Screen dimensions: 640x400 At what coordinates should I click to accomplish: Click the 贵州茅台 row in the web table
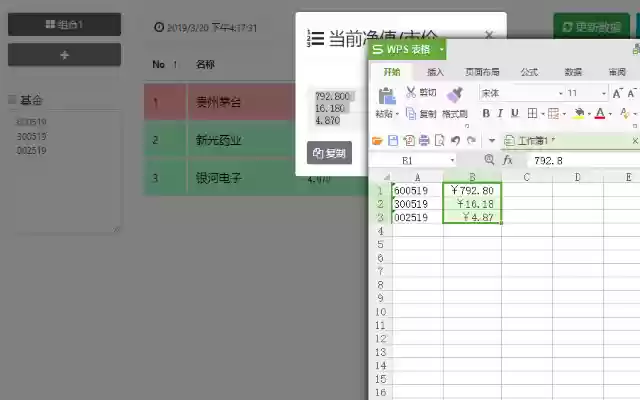tap(220, 102)
